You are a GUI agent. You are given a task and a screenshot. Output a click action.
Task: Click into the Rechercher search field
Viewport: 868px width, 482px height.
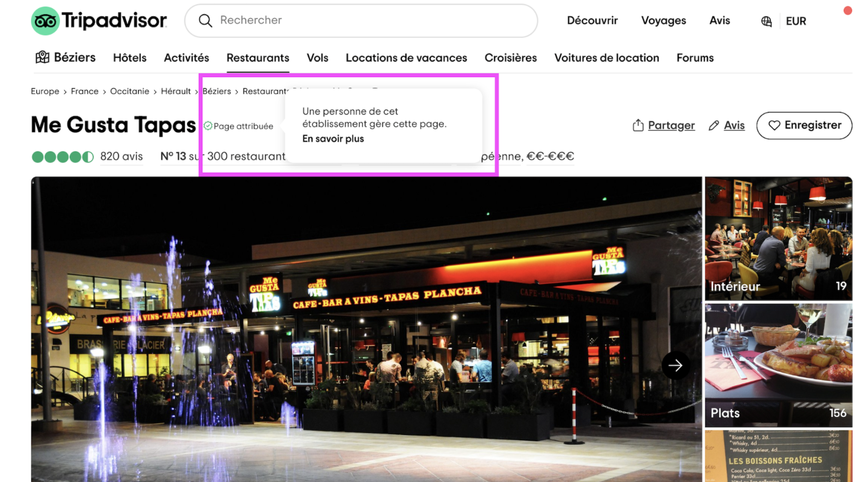point(361,21)
